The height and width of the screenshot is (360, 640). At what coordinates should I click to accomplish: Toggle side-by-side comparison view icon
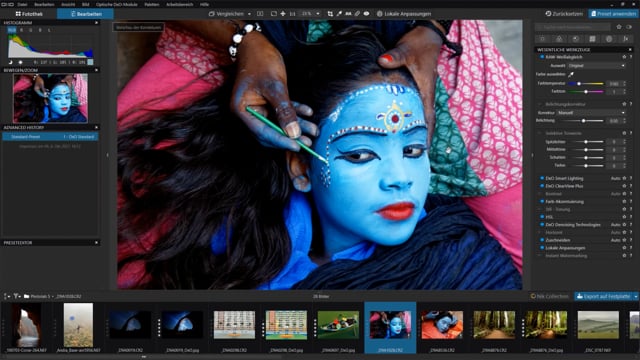(x=260, y=14)
